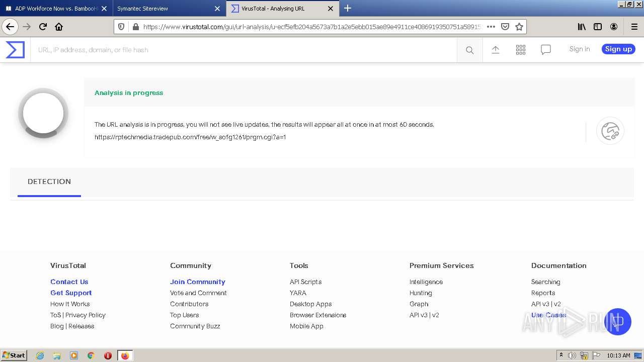Open the upload file icon
This screenshot has width=644, height=362.
point(496,50)
